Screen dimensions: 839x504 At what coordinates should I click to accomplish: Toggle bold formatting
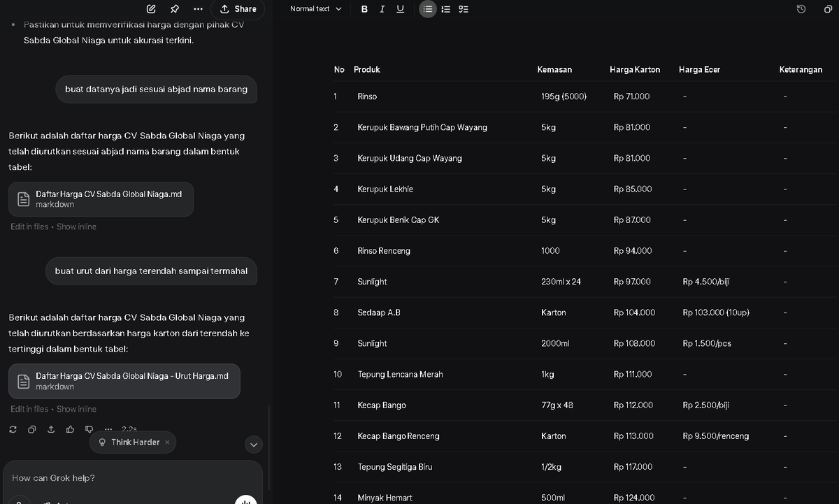click(x=364, y=9)
